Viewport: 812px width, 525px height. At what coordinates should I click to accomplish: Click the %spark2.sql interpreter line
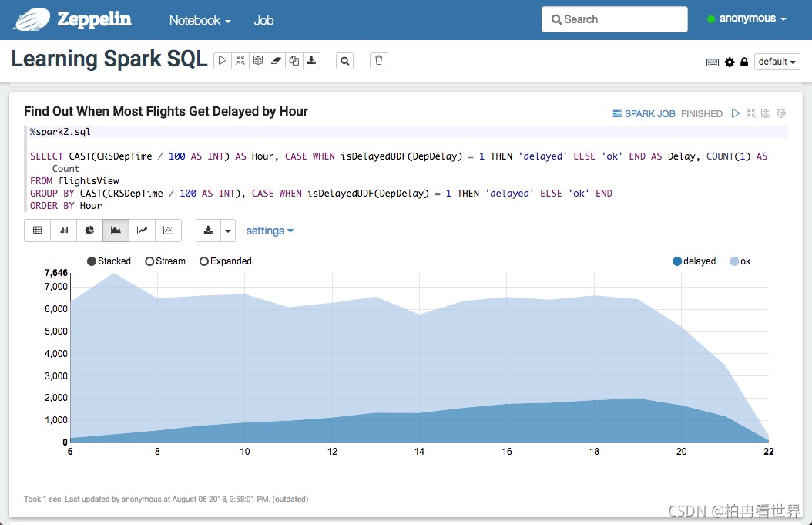60,132
